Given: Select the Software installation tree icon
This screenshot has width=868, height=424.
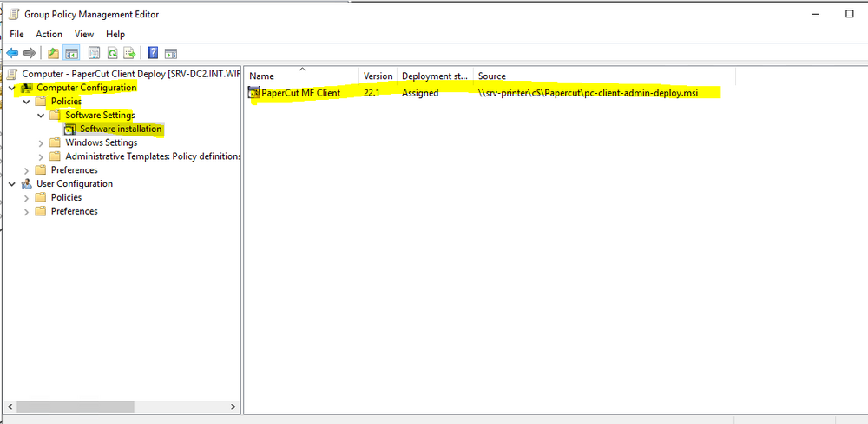Looking at the screenshot, I should 69,129.
